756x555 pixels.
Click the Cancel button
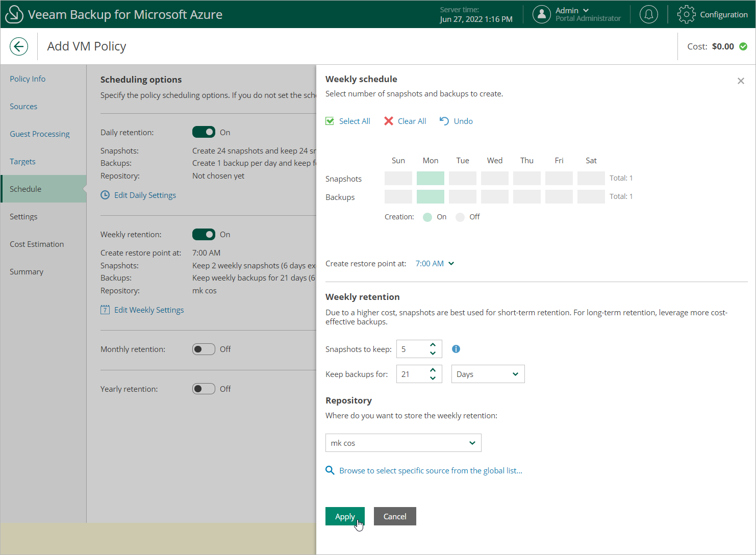point(395,516)
